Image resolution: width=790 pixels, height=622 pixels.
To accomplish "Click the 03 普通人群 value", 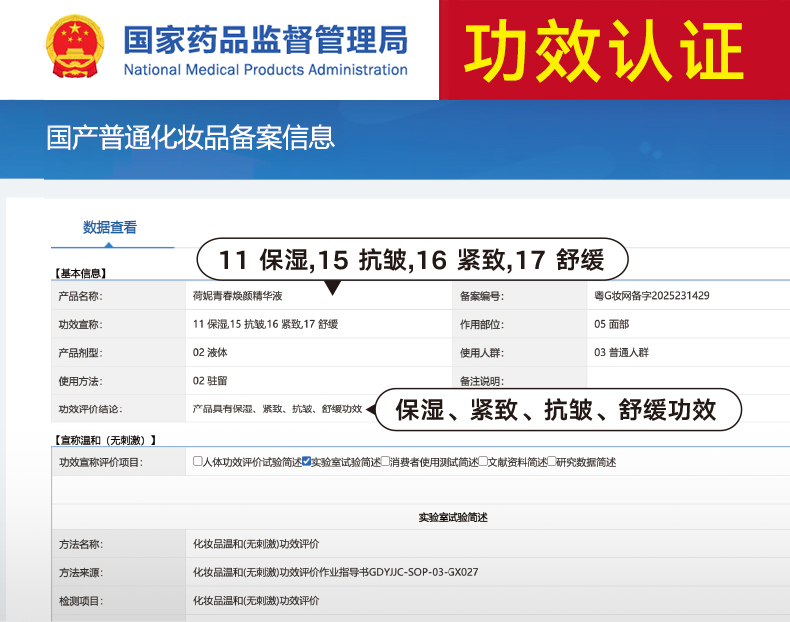I will coord(621,352).
